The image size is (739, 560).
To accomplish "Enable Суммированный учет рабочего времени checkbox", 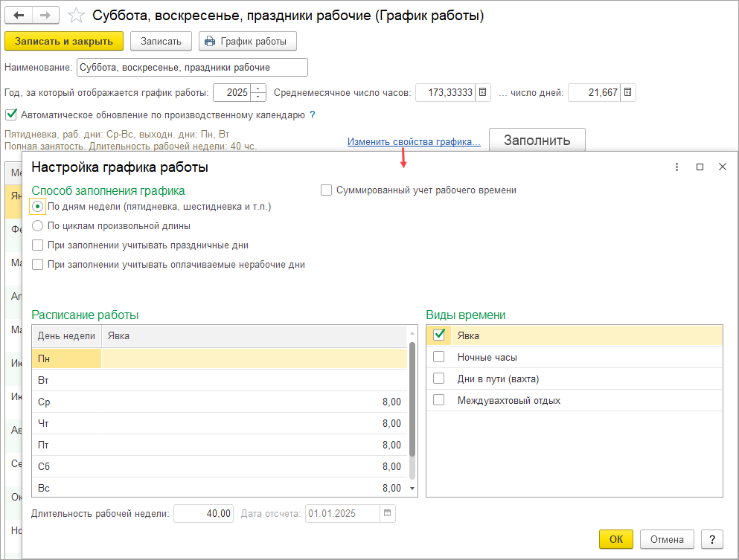I will coord(326,190).
